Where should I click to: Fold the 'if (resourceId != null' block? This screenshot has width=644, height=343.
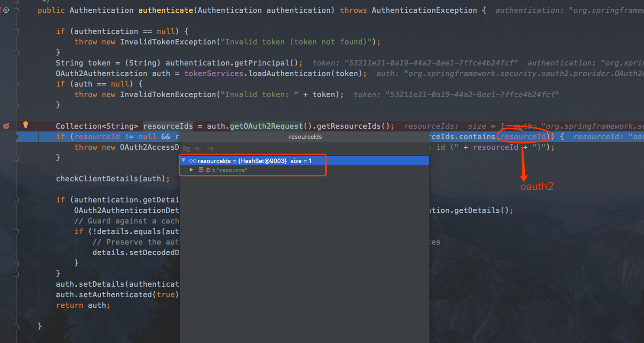(16, 136)
